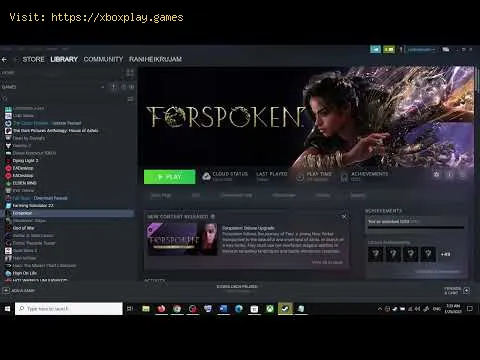Select ELDEN RING in the game list
This screenshot has height=360, width=480.
tap(25, 183)
